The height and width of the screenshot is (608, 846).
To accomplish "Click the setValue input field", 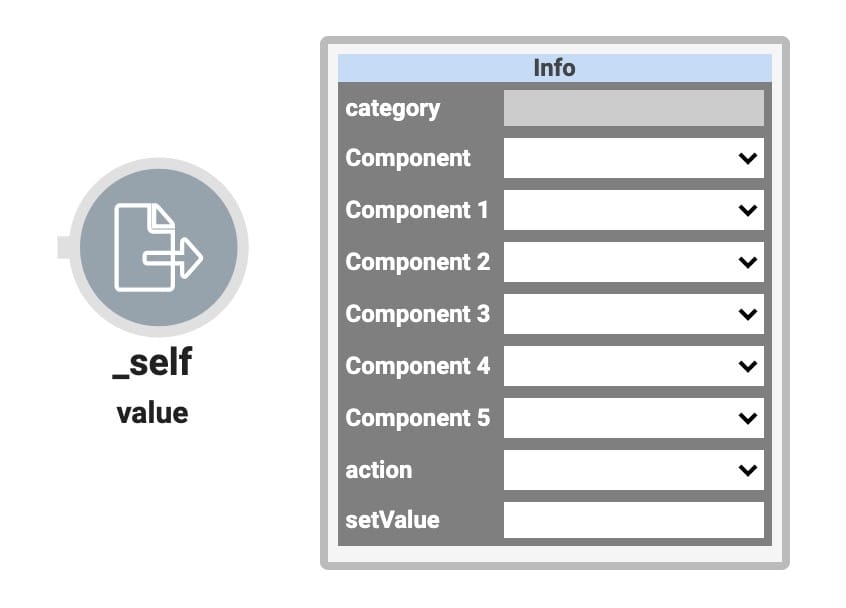I will (633, 520).
